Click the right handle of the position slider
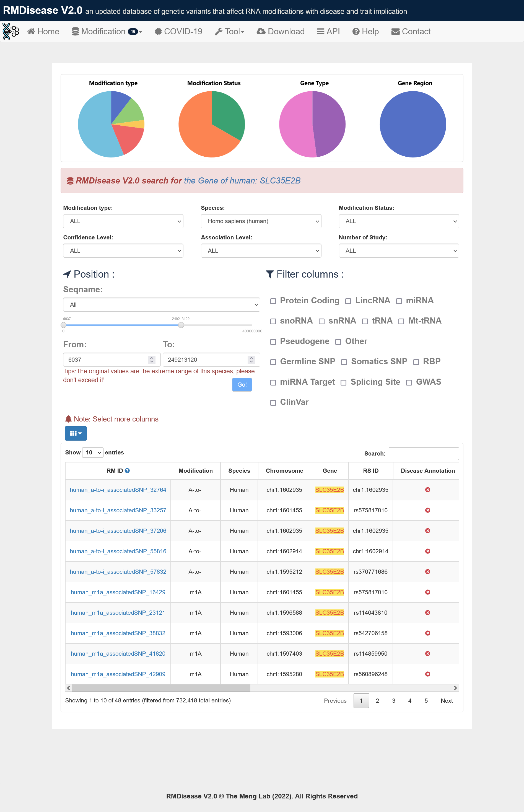Image resolution: width=524 pixels, height=812 pixels. (181, 325)
